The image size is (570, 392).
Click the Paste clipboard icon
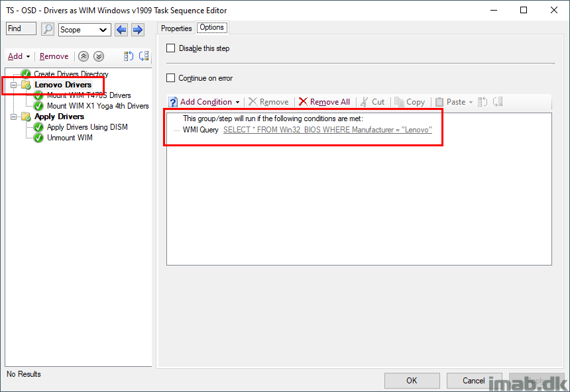coord(439,102)
